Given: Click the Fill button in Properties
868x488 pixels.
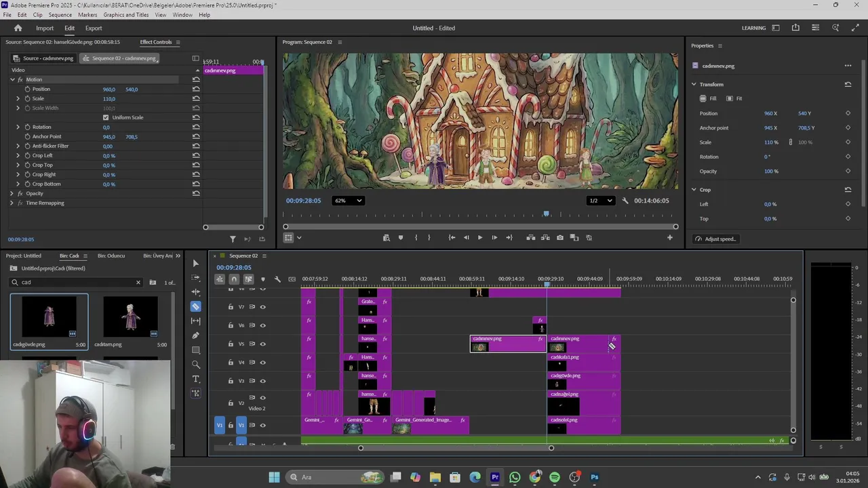Looking at the screenshot, I should pyautogui.click(x=708, y=98).
